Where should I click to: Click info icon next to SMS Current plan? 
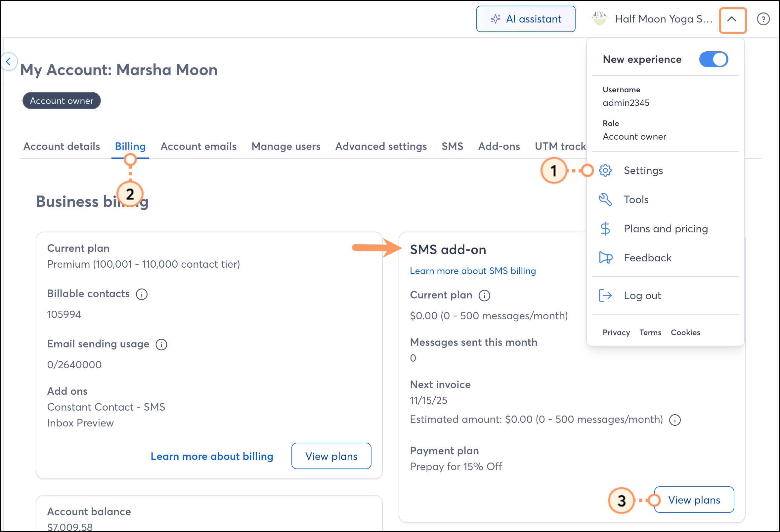point(484,296)
